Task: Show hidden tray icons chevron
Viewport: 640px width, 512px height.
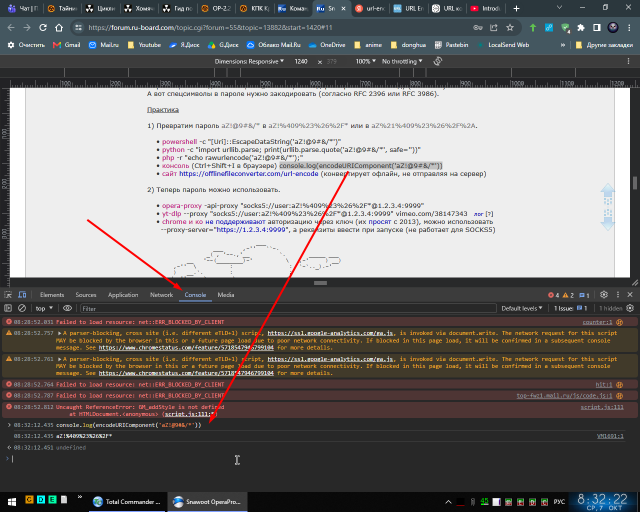Action: (448, 502)
